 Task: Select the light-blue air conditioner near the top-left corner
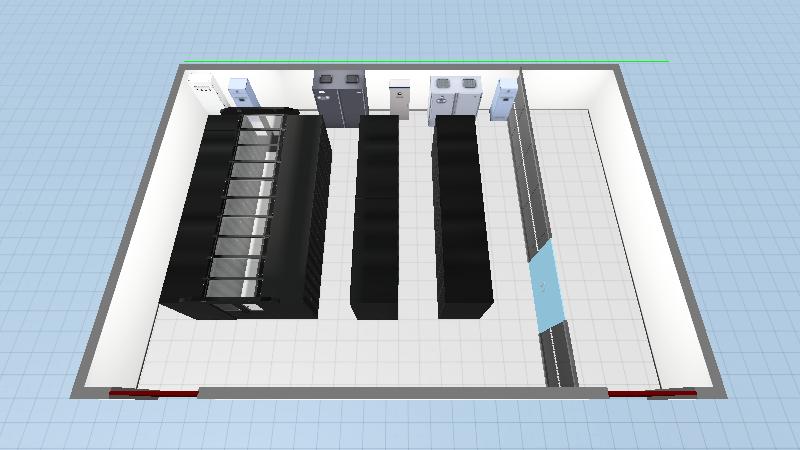click(242, 93)
